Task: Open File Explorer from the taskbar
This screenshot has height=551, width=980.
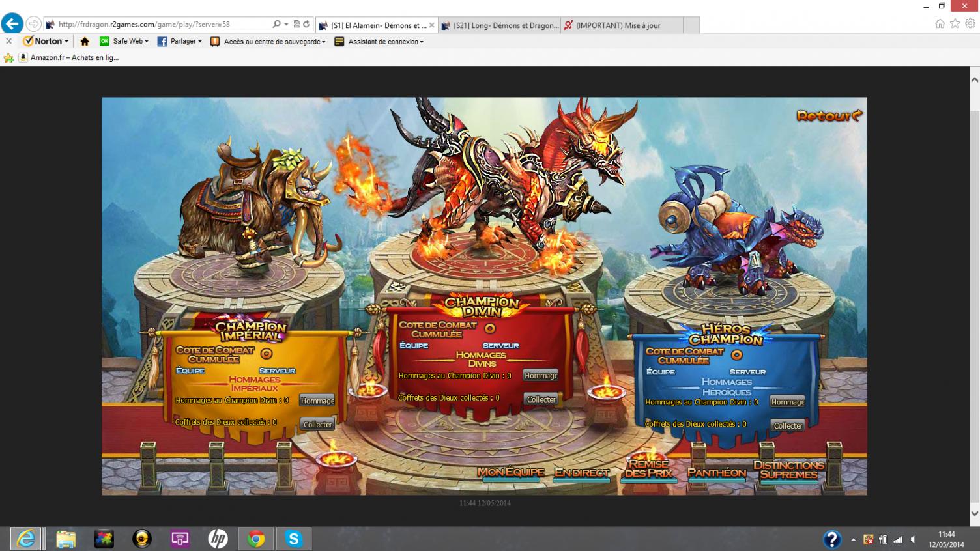Action: click(66, 539)
